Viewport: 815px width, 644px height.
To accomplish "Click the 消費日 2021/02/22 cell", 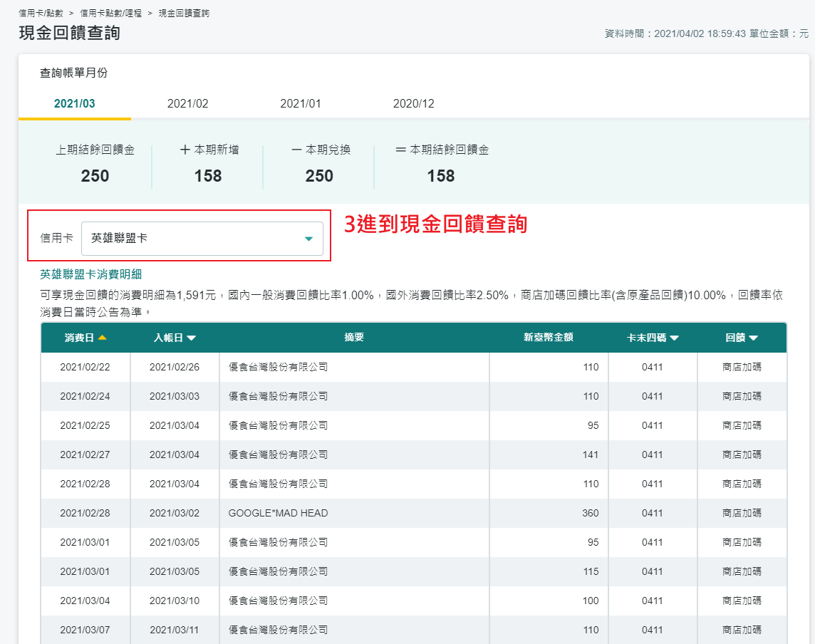I will click(85, 367).
